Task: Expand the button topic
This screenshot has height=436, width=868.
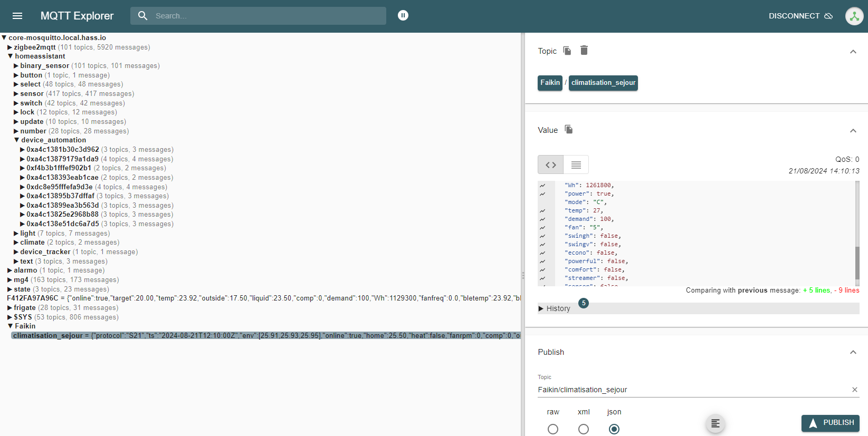Action: pos(16,75)
